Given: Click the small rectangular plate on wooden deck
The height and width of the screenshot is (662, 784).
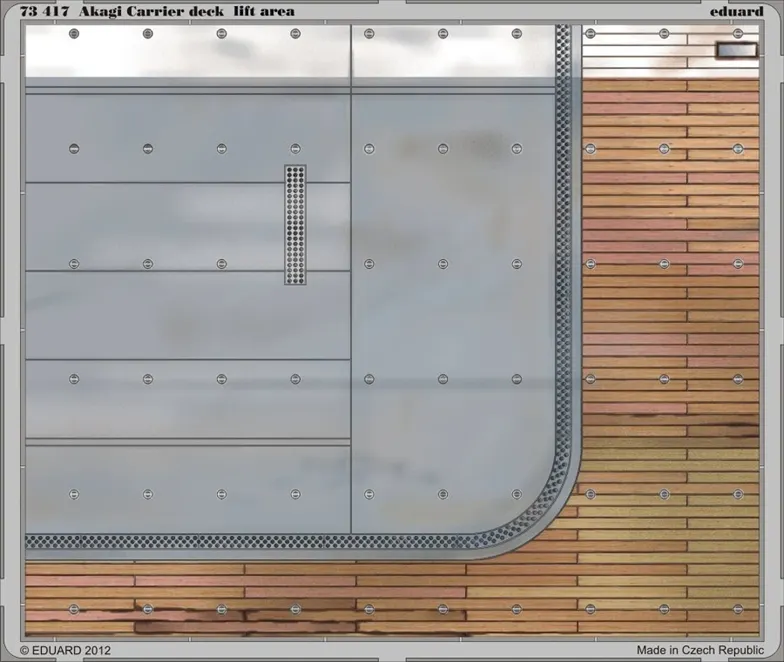Looking at the screenshot, I should (736, 50).
